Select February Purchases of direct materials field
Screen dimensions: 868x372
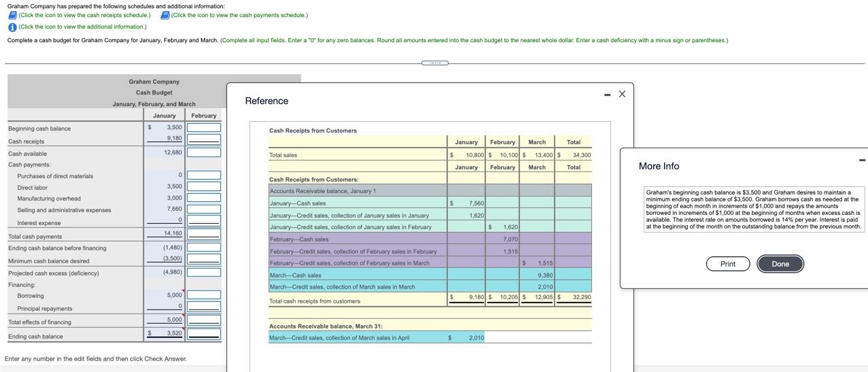tap(205, 175)
